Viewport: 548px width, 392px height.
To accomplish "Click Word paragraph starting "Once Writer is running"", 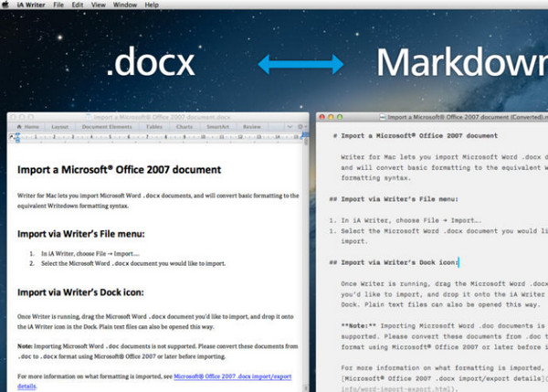I will (x=155, y=322).
